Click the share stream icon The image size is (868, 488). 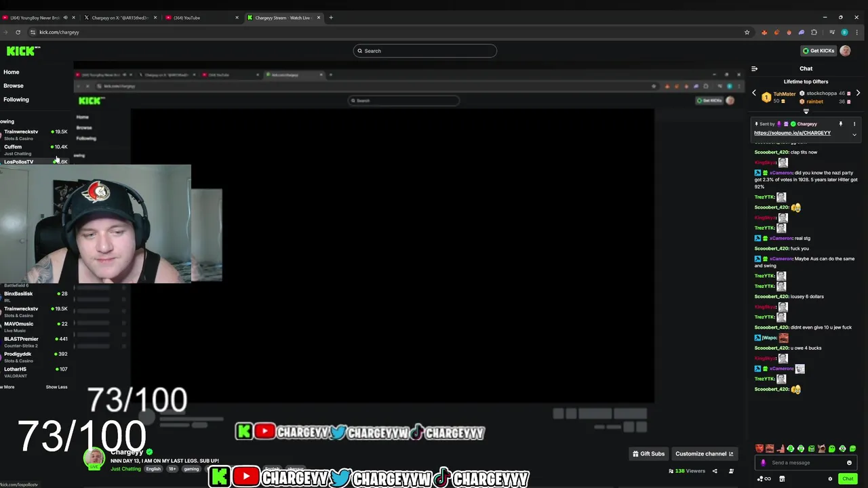click(x=714, y=471)
